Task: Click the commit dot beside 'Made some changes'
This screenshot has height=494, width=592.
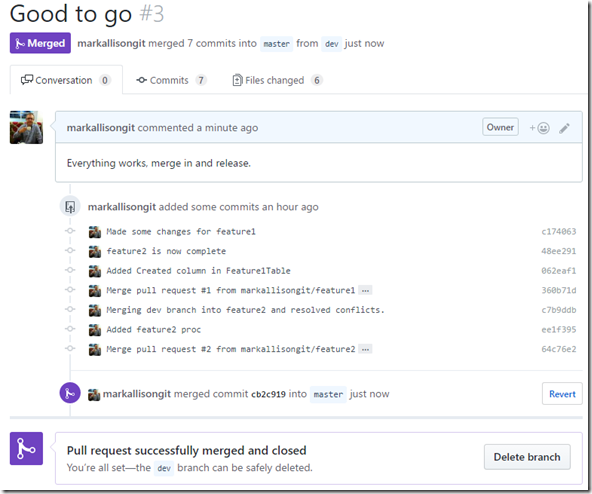Action: click(70, 231)
